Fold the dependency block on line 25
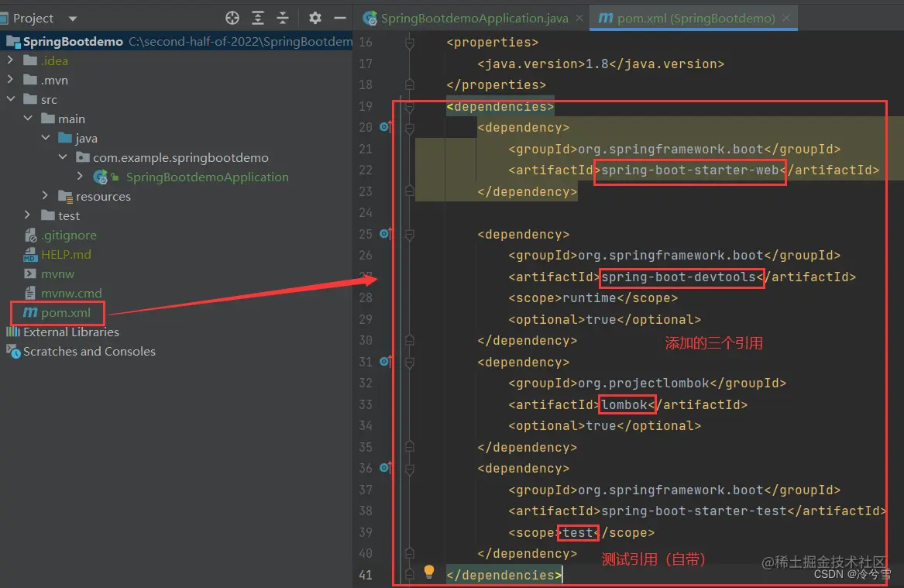 pyautogui.click(x=409, y=235)
